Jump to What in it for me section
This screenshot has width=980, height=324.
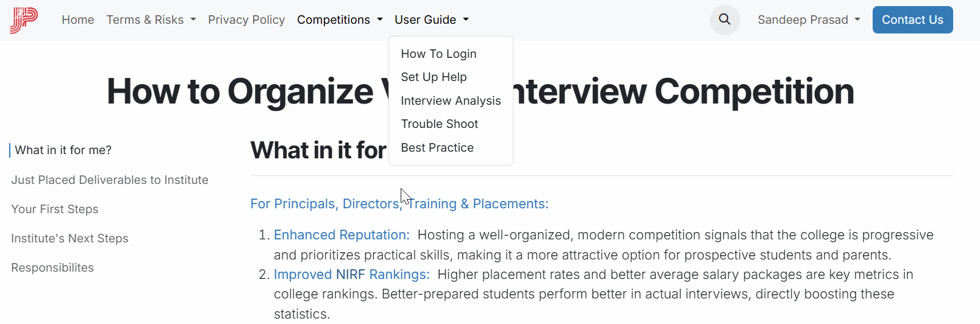63,150
